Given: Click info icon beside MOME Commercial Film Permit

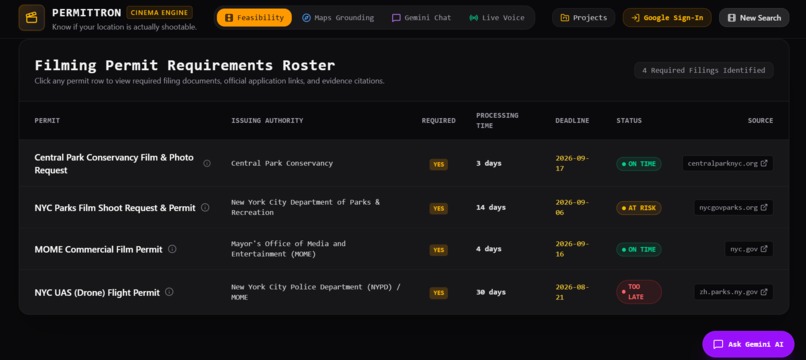Looking at the screenshot, I should coord(172,249).
